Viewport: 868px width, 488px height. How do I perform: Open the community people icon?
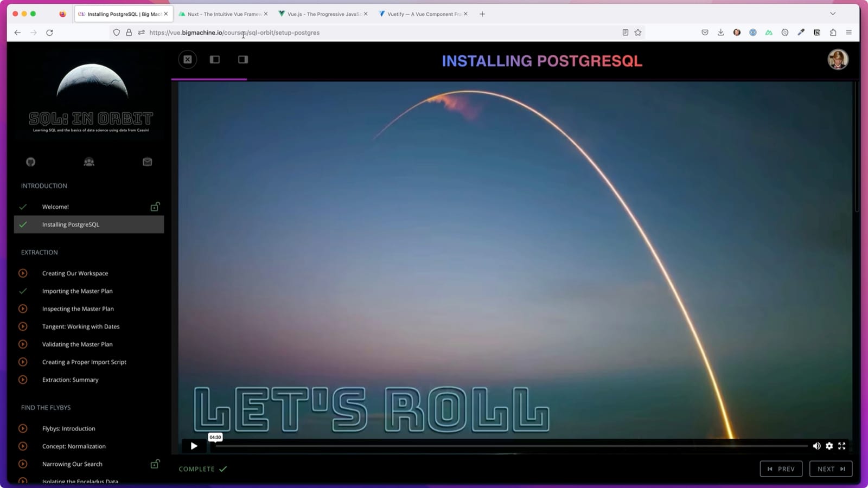89,162
